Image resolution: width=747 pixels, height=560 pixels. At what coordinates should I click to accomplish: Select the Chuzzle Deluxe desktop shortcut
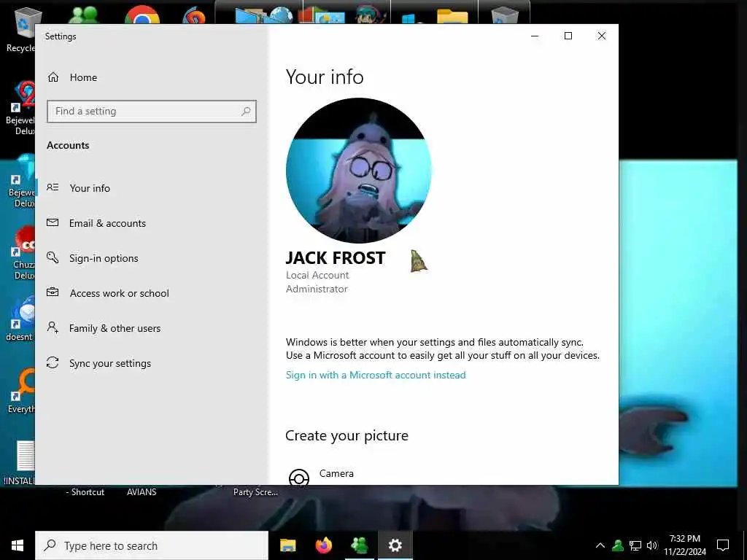click(23, 253)
